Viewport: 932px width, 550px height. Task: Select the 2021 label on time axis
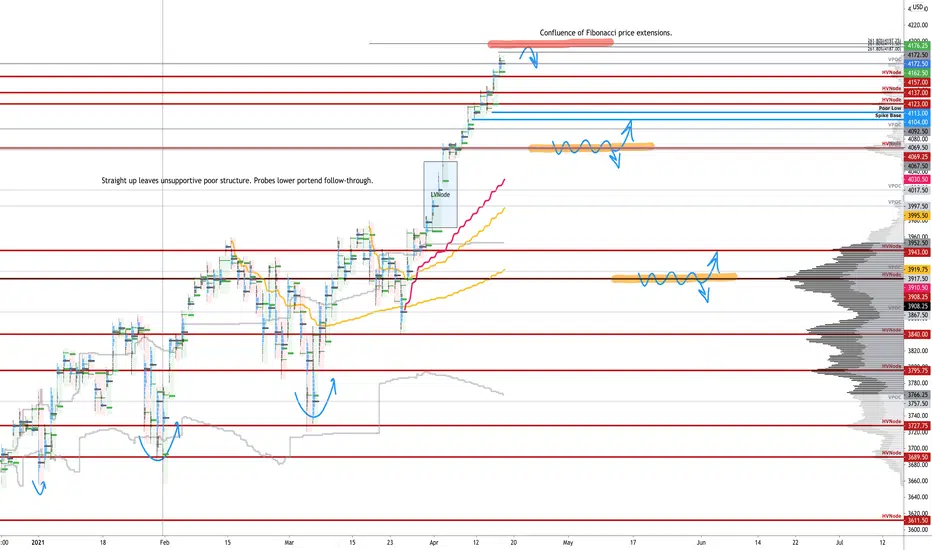tap(38, 542)
